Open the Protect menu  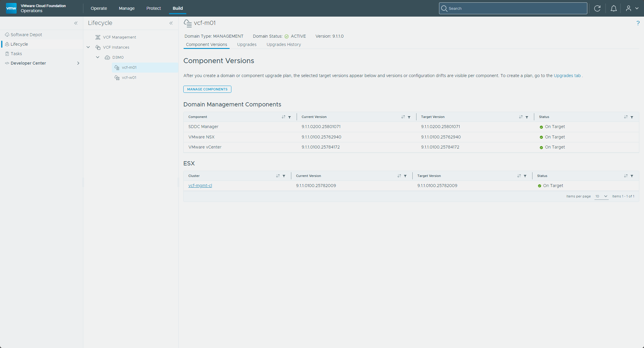pos(154,8)
